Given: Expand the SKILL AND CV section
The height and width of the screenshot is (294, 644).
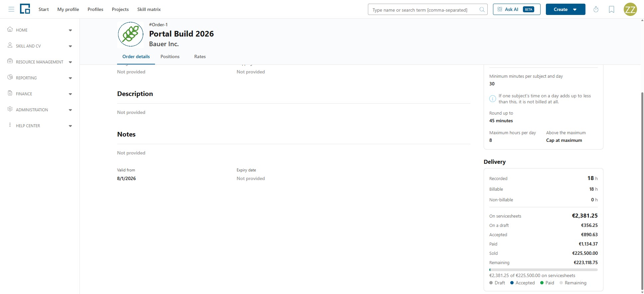Looking at the screenshot, I should pyautogui.click(x=70, y=46).
